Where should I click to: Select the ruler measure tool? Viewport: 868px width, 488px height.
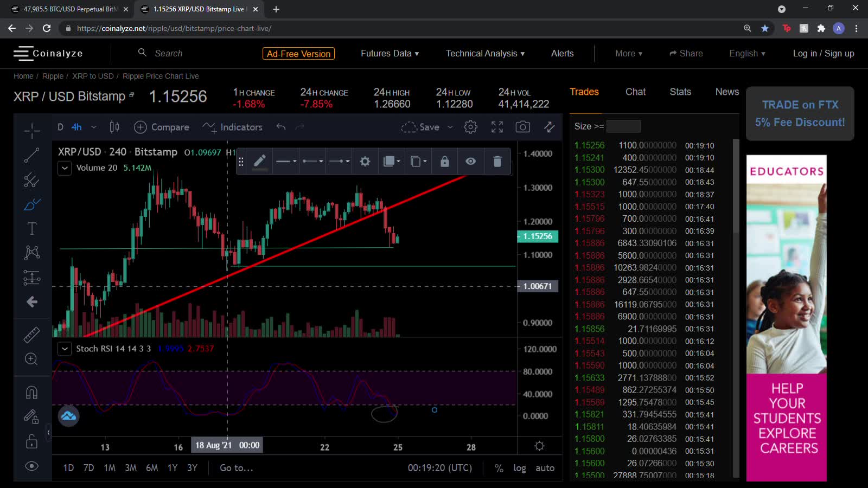(32, 335)
